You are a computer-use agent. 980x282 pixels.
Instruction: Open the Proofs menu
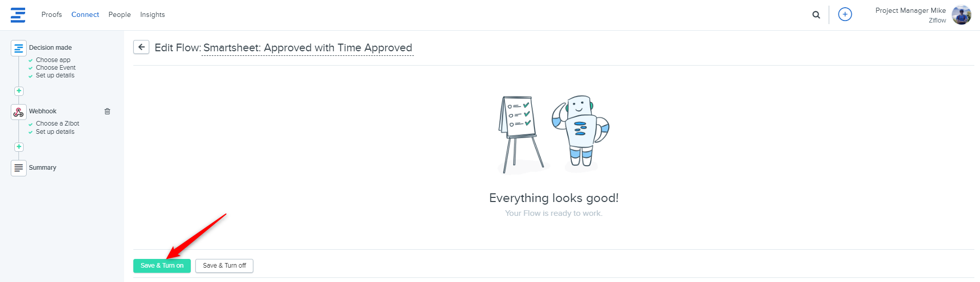[x=52, y=14]
